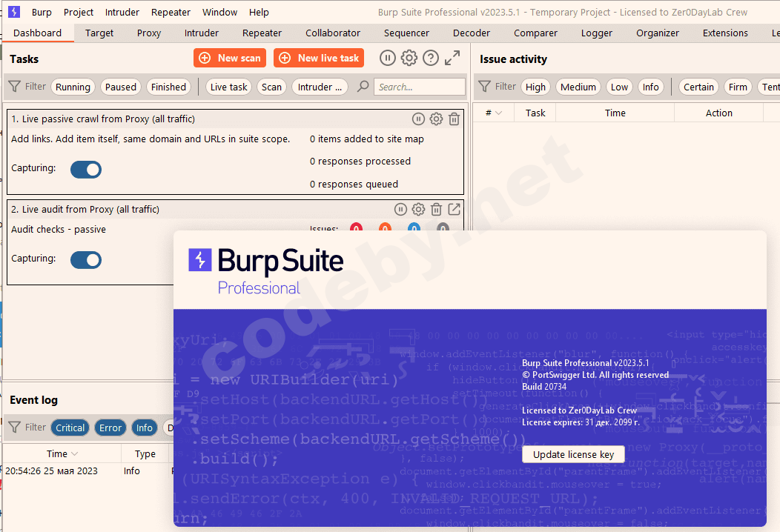Sort issue activity by # column arrow
780x532 pixels.
498,113
